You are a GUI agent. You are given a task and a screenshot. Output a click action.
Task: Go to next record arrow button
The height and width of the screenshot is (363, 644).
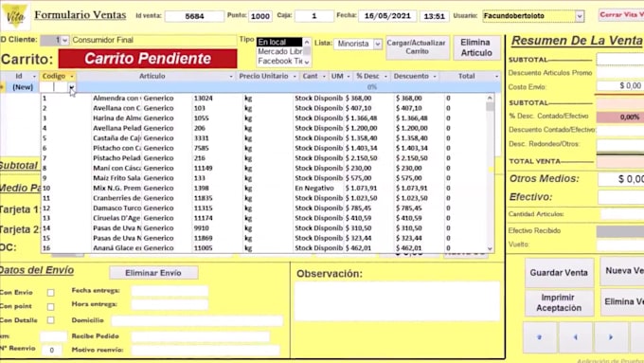tap(611, 337)
